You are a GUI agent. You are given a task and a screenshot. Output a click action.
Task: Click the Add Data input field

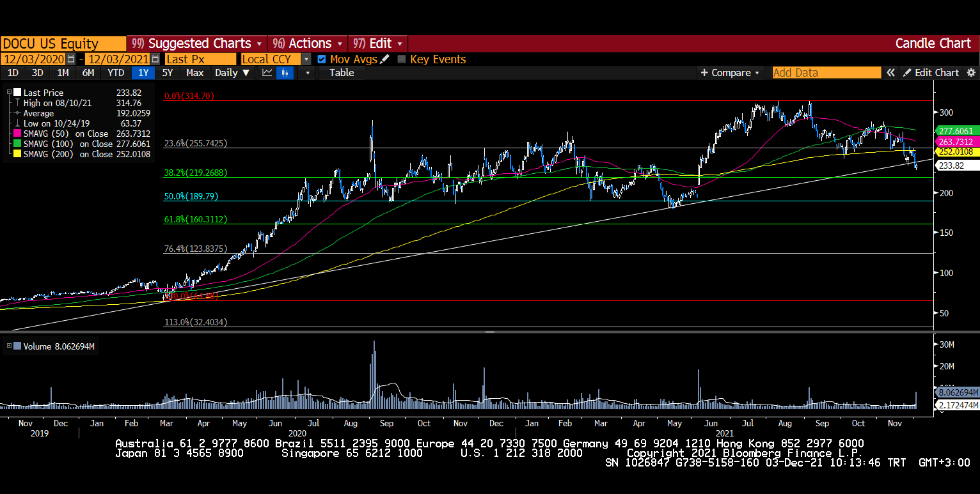tap(826, 73)
